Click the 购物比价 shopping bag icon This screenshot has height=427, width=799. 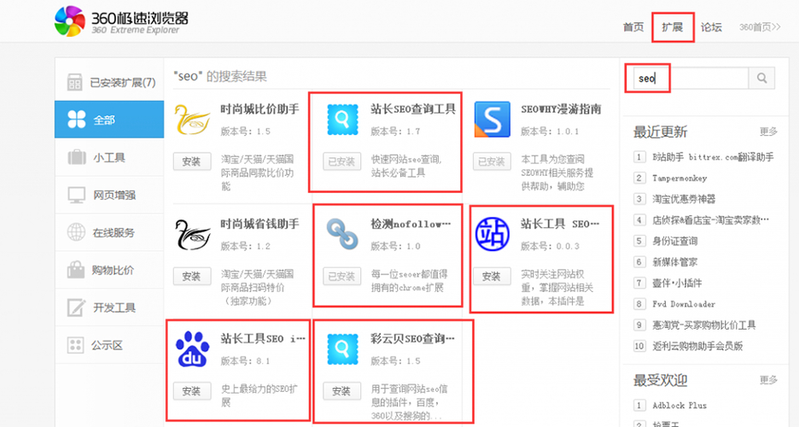[76, 270]
